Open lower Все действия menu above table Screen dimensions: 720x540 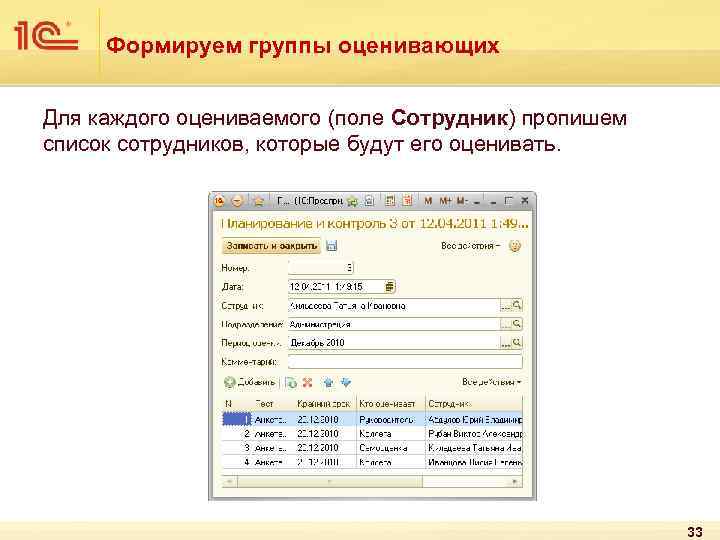pos(492,382)
